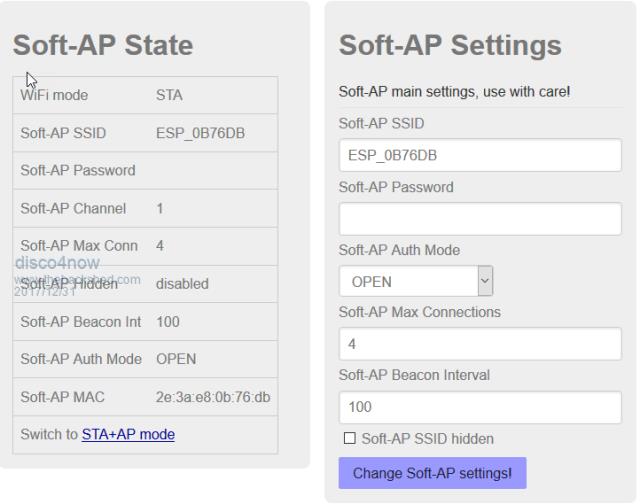The height and width of the screenshot is (504, 640).
Task: Click the Soft-AP Max Connections field
Action: (x=480, y=344)
